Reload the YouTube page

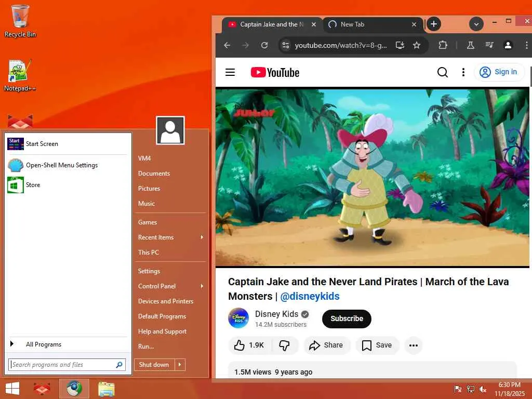tap(264, 45)
